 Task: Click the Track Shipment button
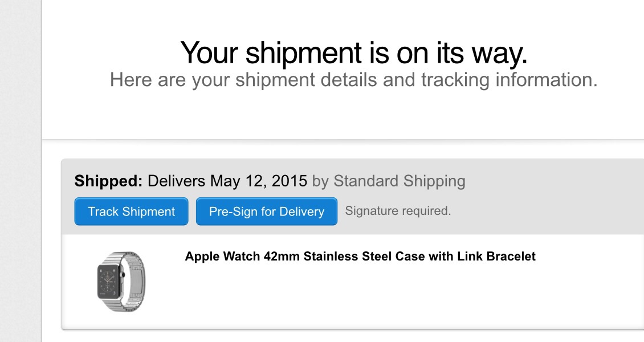(x=131, y=211)
